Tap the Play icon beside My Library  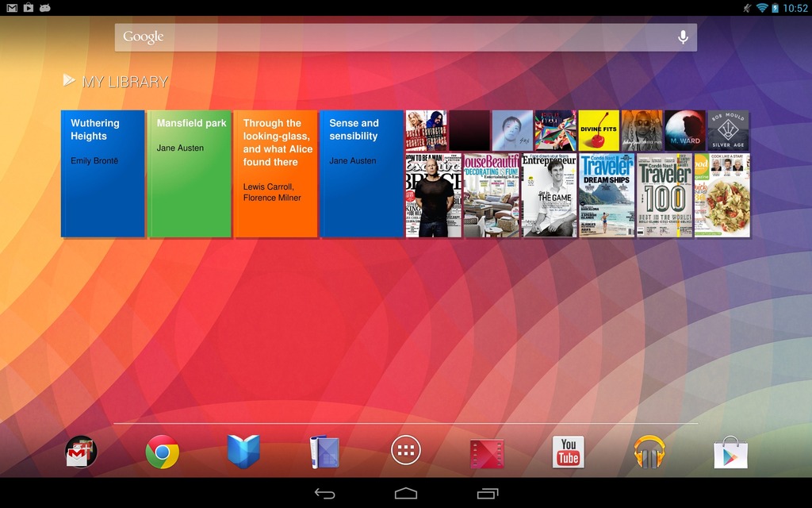69,80
